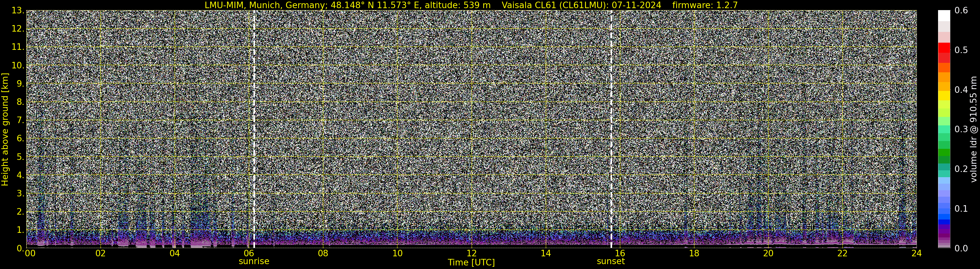Click the time axis tick label 10

pyautogui.click(x=397, y=253)
